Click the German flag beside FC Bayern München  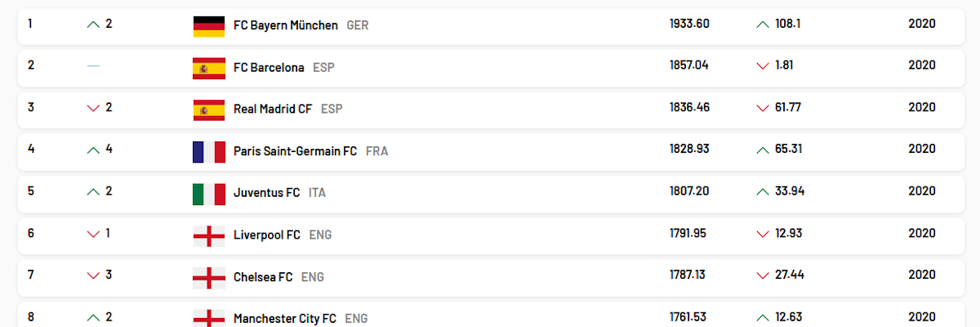click(x=209, y=26)
